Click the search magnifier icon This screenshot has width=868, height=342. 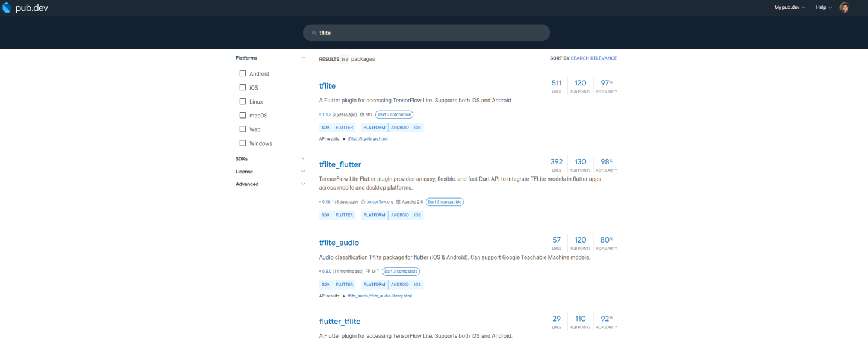click(x=314, y=33)
